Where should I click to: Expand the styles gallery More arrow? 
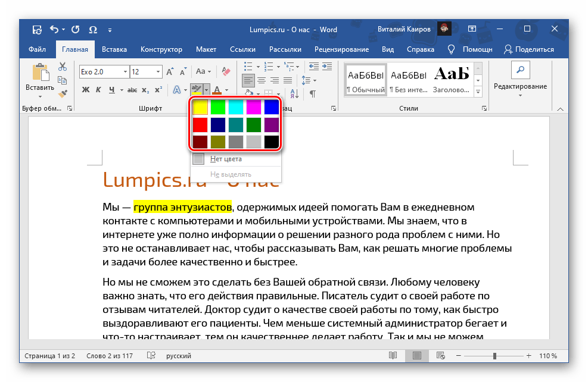[478, 92]
